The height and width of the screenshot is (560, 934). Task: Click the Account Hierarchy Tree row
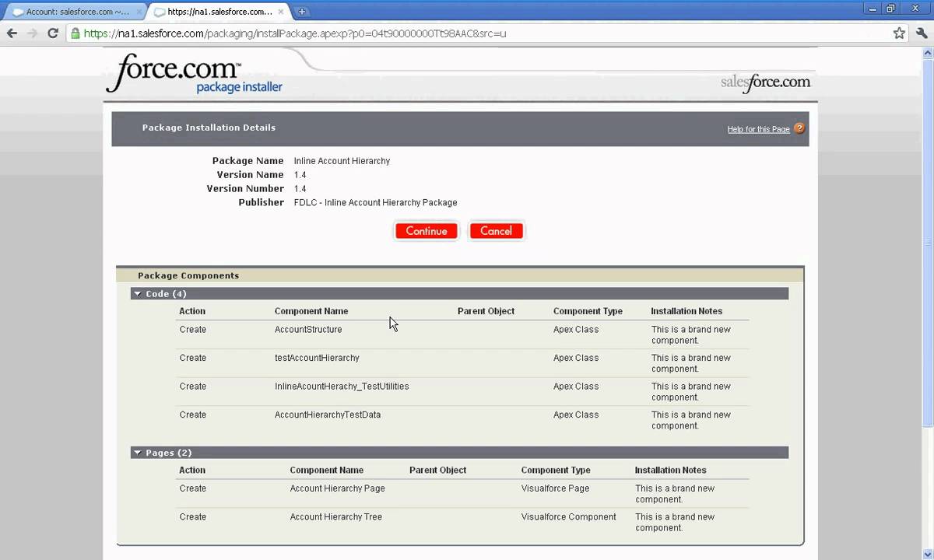(463, 522)
